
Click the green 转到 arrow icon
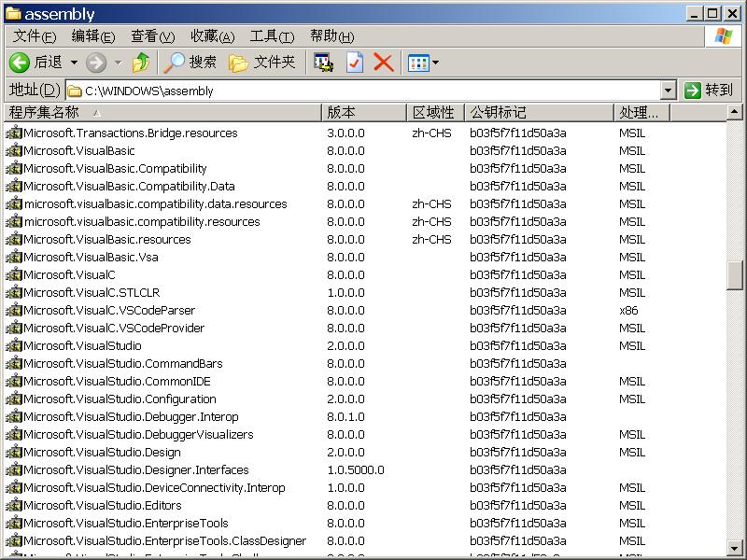pyautogui.click(x=696, y=90)
